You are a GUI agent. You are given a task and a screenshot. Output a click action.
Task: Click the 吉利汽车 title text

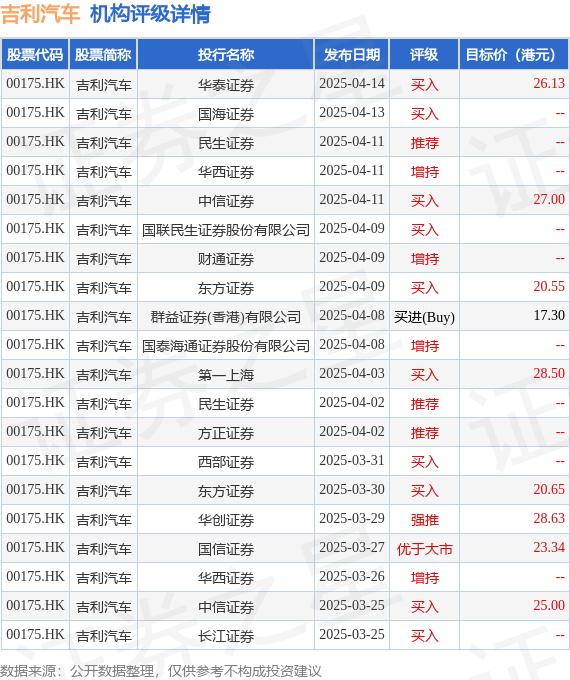point(40,14)
